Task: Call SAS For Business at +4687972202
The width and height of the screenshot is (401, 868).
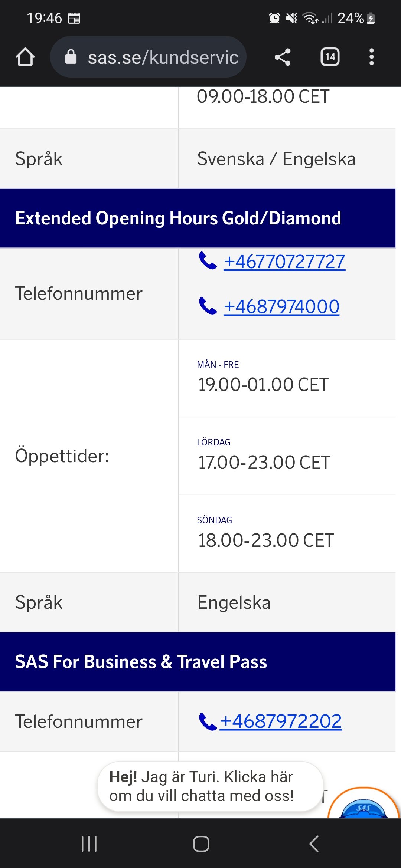Action: click(281, 721)
